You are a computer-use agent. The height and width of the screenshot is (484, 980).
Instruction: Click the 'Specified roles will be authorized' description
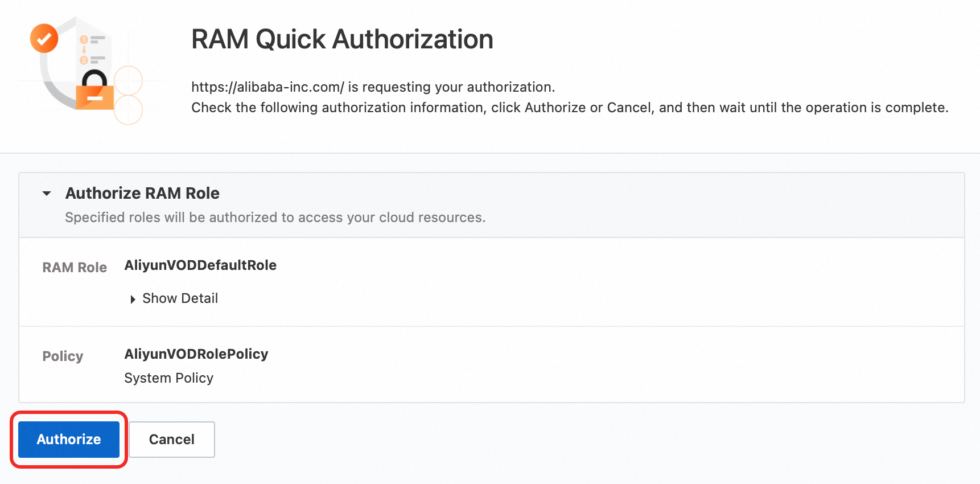point(275,218)
